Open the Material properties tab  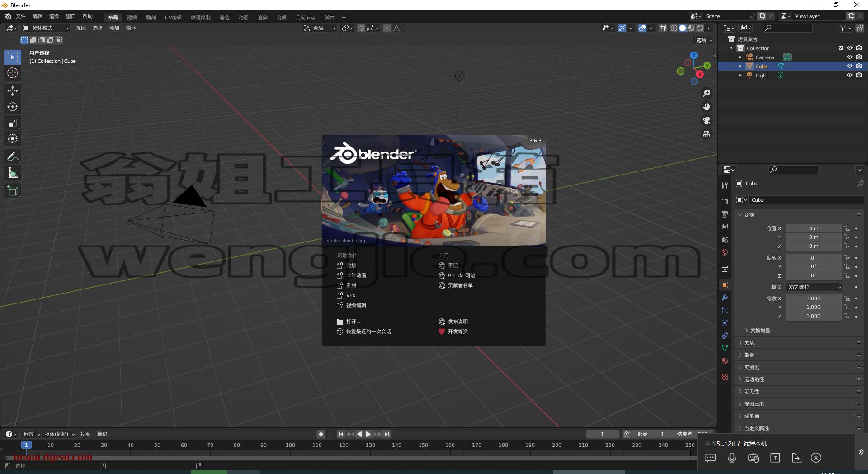click(x=725, y=361)
